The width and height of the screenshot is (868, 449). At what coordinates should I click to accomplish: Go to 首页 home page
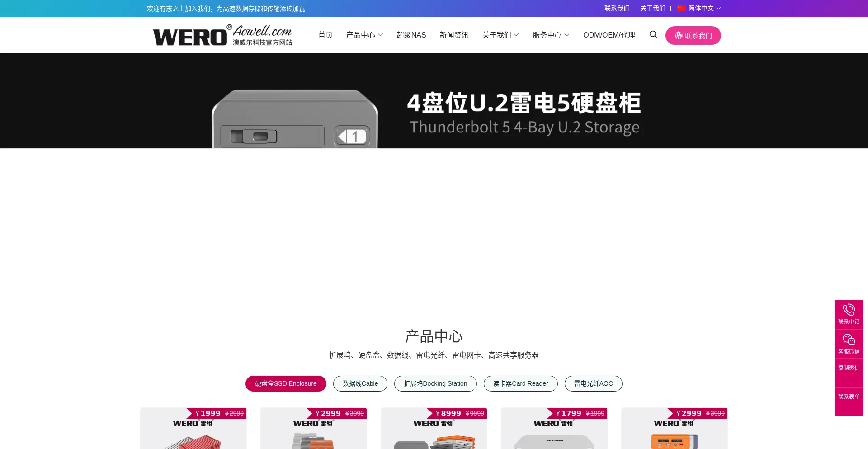pos(325,35)
